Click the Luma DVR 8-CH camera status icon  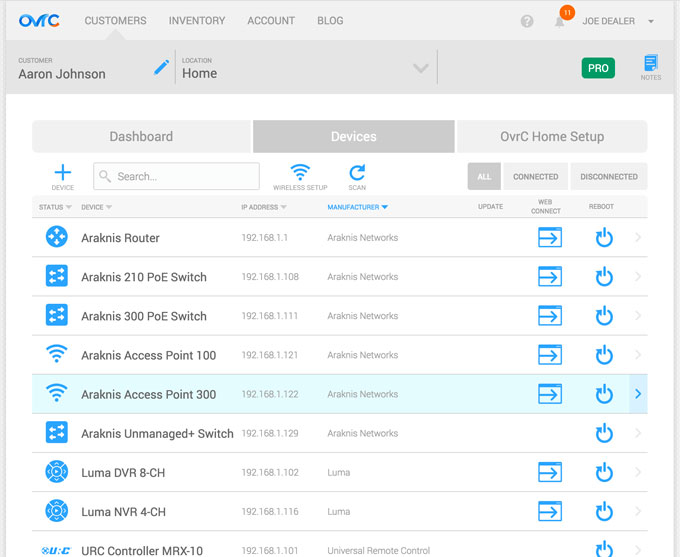(x=56, y=472)
